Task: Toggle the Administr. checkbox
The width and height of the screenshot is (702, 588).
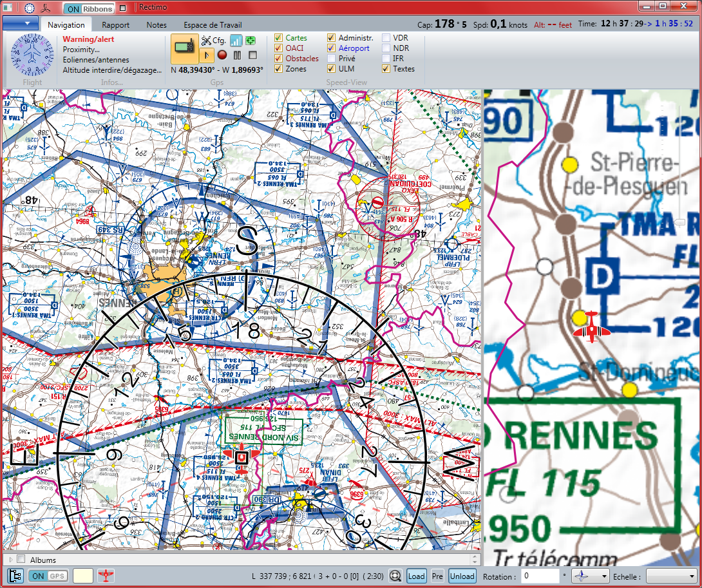Action: pos(331,37)
